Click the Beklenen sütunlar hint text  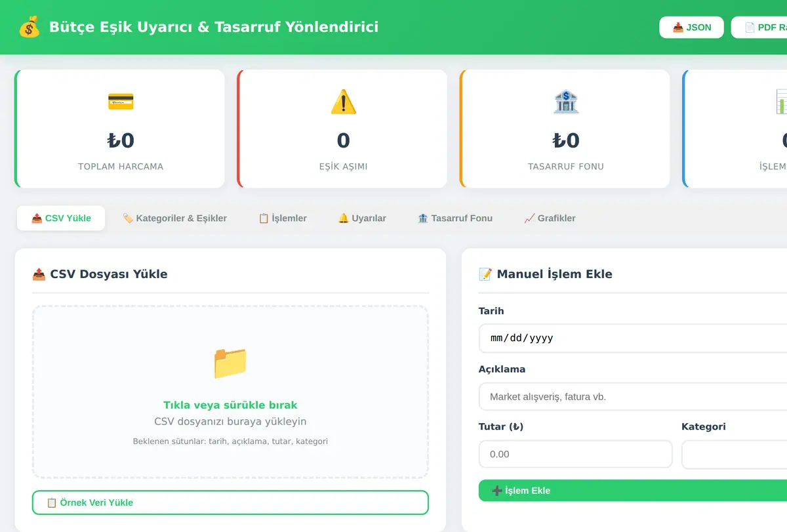click(x=230, y=441)
